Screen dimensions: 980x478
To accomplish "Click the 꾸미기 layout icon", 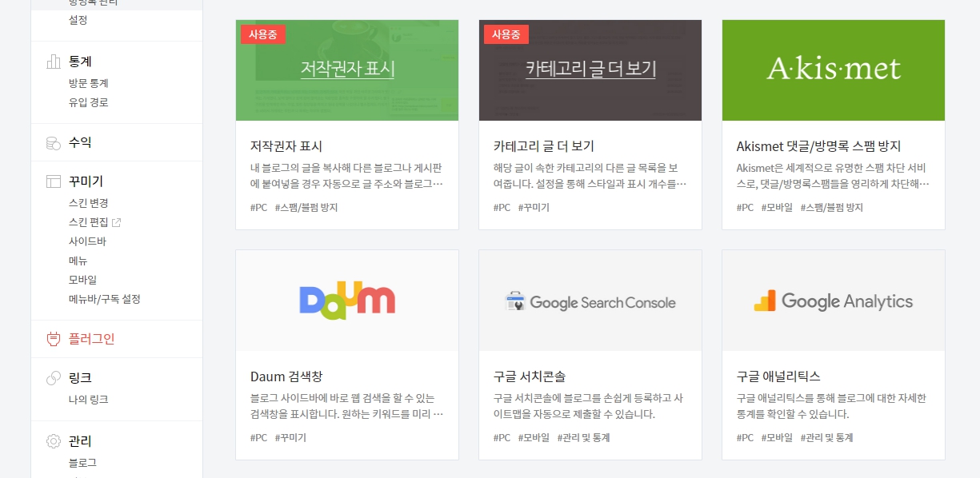I will pyautogui.click(x=54, y=181).
